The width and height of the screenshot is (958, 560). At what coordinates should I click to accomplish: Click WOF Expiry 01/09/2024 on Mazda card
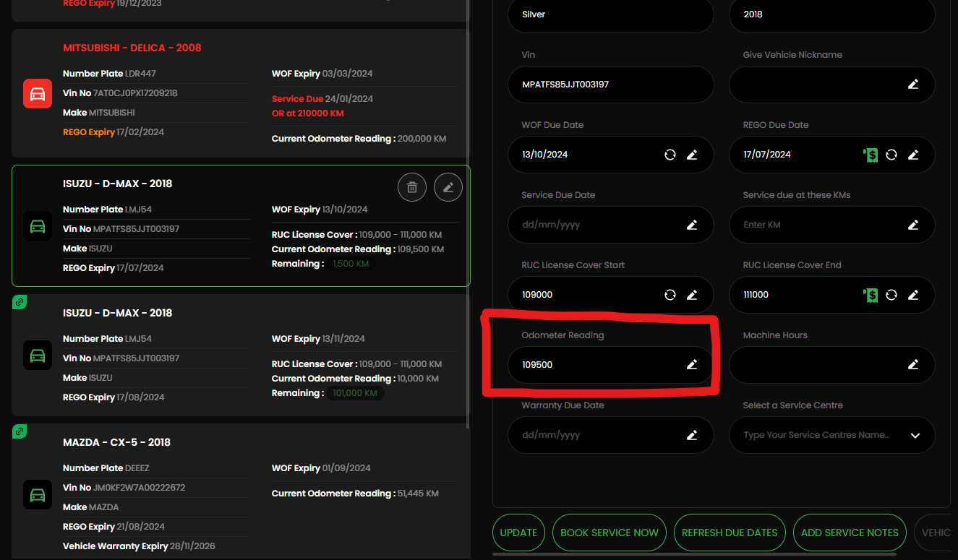tap(321, 468)
